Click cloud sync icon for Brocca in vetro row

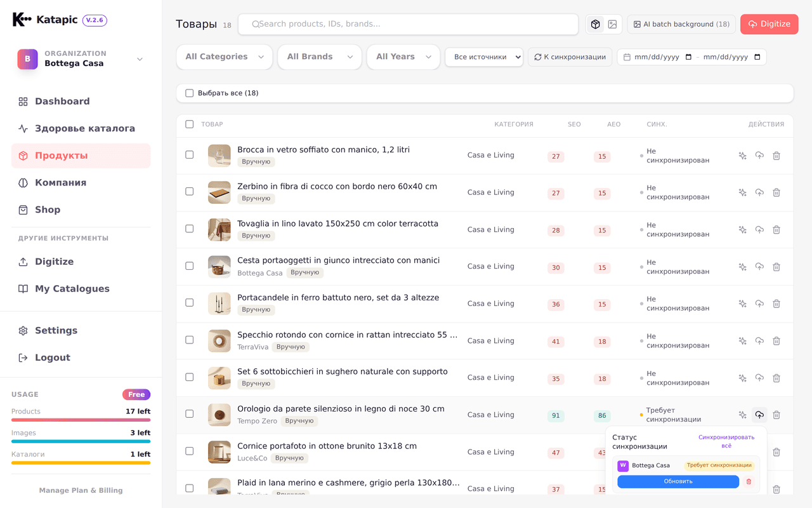pos(759,156)
